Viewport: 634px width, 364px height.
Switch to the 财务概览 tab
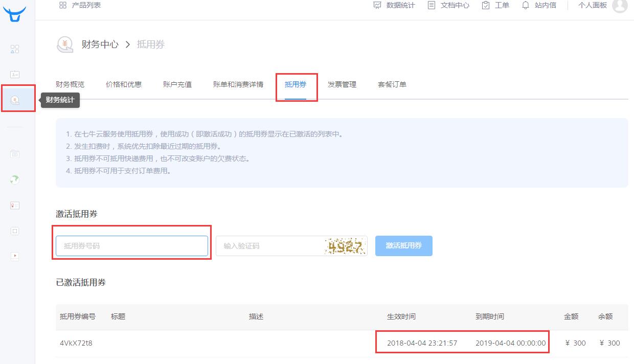[x=70, y=84]
